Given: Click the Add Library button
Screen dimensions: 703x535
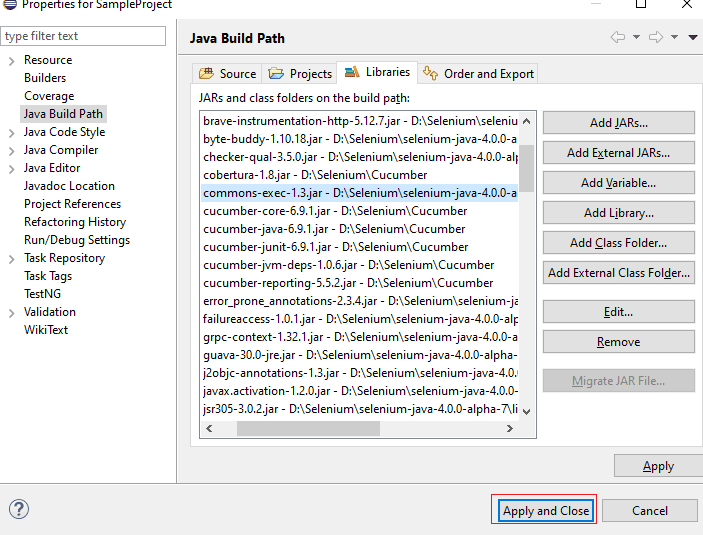Looking at the screenshot, I should click(618, 213).
